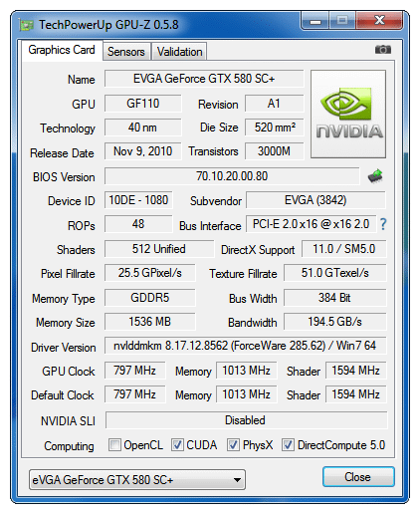Viewport: 420px width, 514px height.
Task: Click GPU Clock row Memory field 1013 MHz
Action: (x=246, y=371)
